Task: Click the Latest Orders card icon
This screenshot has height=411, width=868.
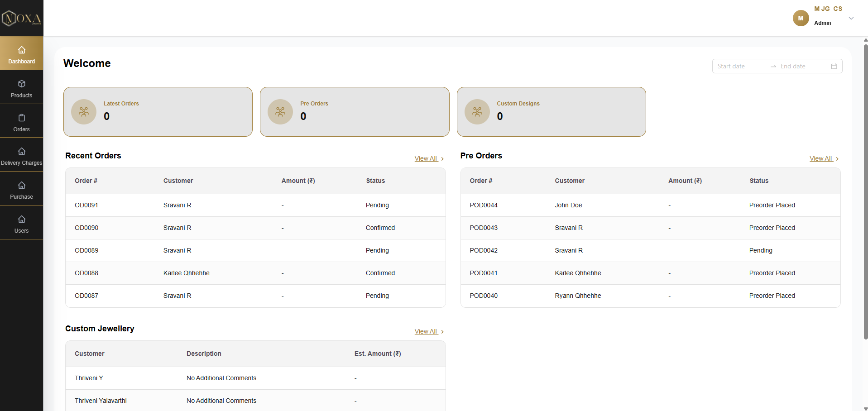Action: (84, 112)
